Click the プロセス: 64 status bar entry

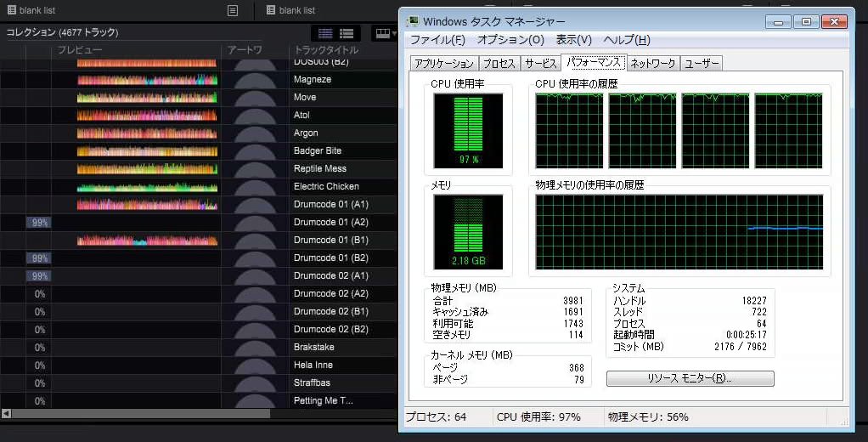pos(437,417)
